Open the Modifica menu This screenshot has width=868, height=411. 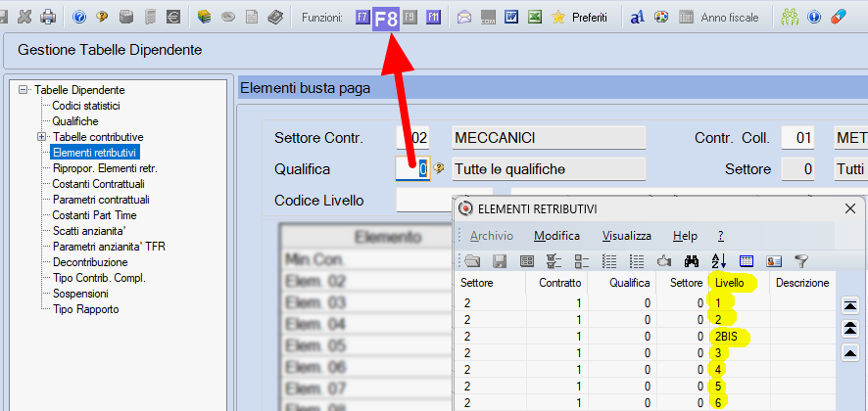[556, 236]
